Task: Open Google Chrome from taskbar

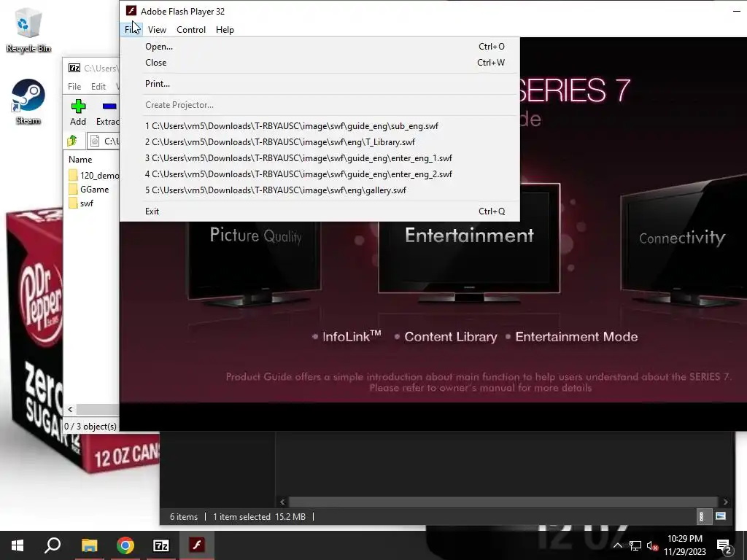Action: click(125, 545)
